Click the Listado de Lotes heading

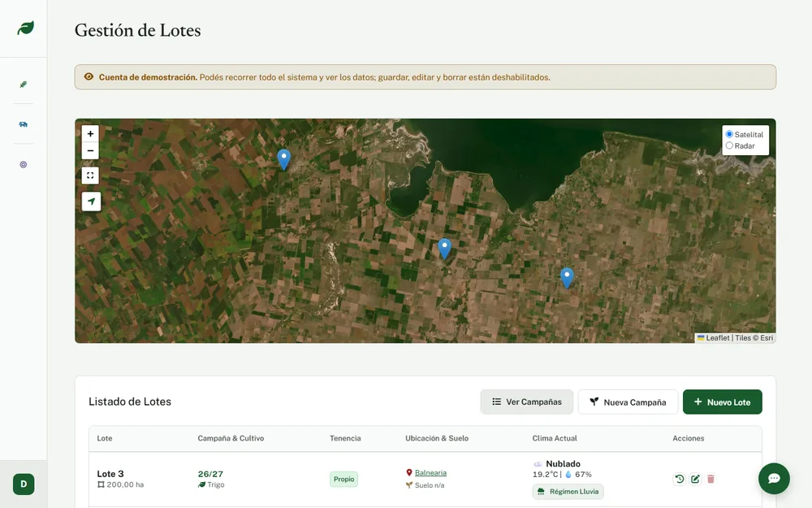(x=130, y=402)
